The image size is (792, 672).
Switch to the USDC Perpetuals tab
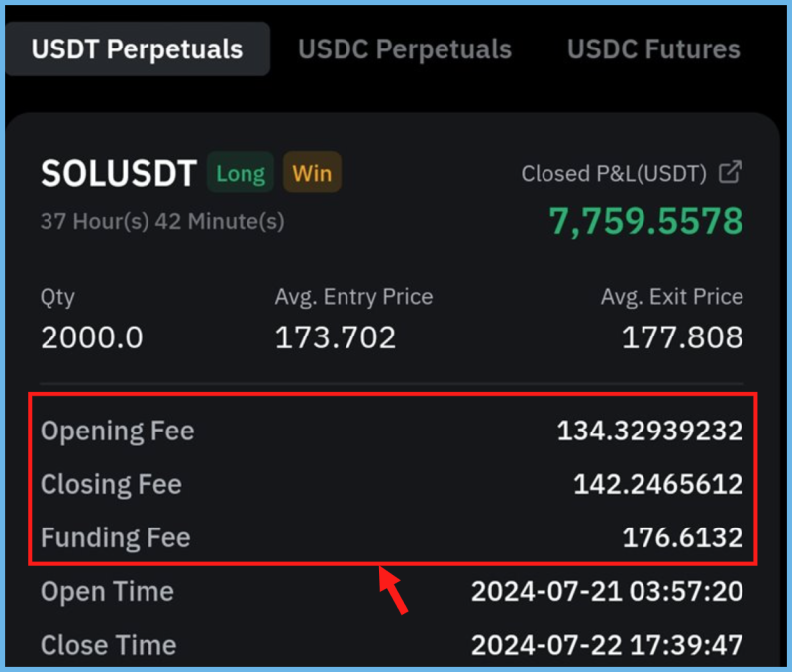[405, 49]
